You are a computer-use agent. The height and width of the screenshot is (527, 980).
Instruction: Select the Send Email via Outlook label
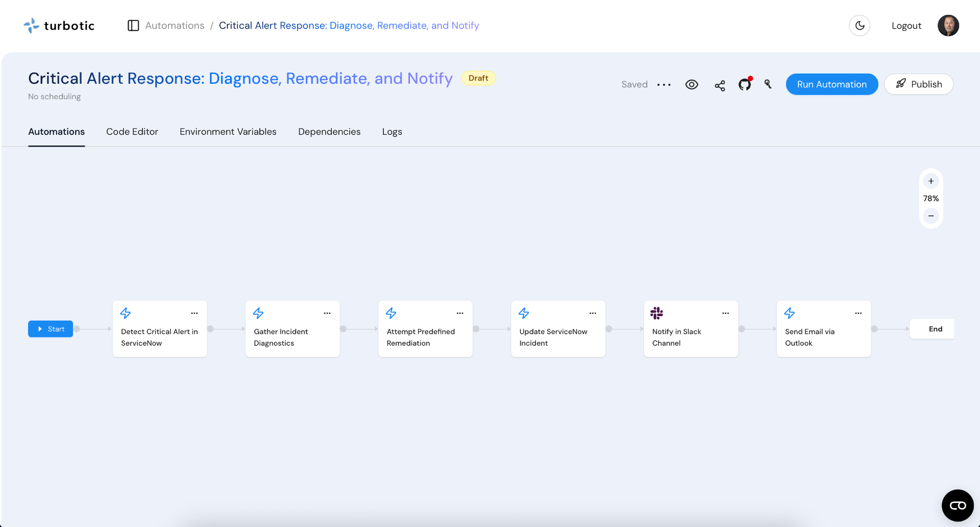coord(810,338)
